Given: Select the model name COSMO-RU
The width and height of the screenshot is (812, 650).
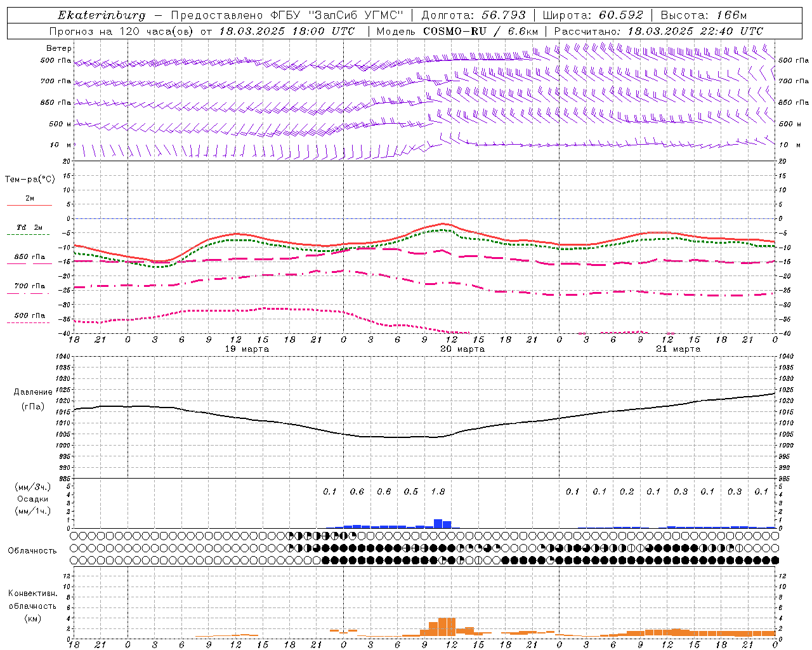Looking at the screenshot, I should (x=455, y=31).
